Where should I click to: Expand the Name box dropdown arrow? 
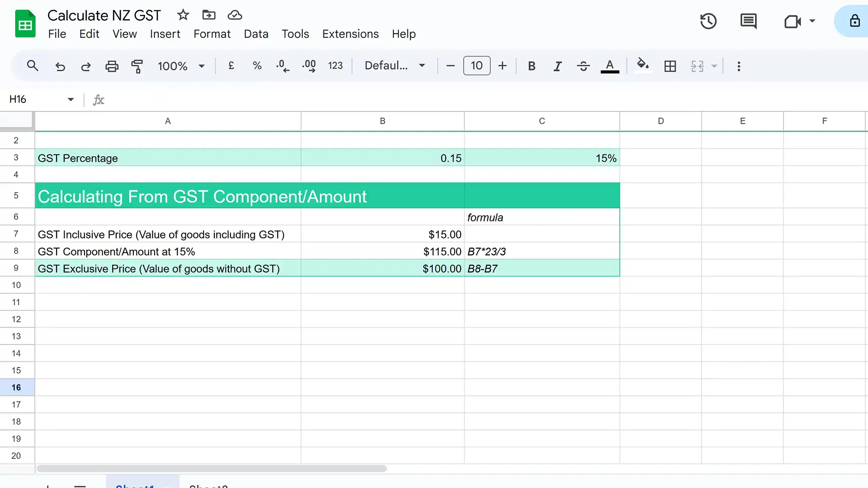tap(71, 99)
